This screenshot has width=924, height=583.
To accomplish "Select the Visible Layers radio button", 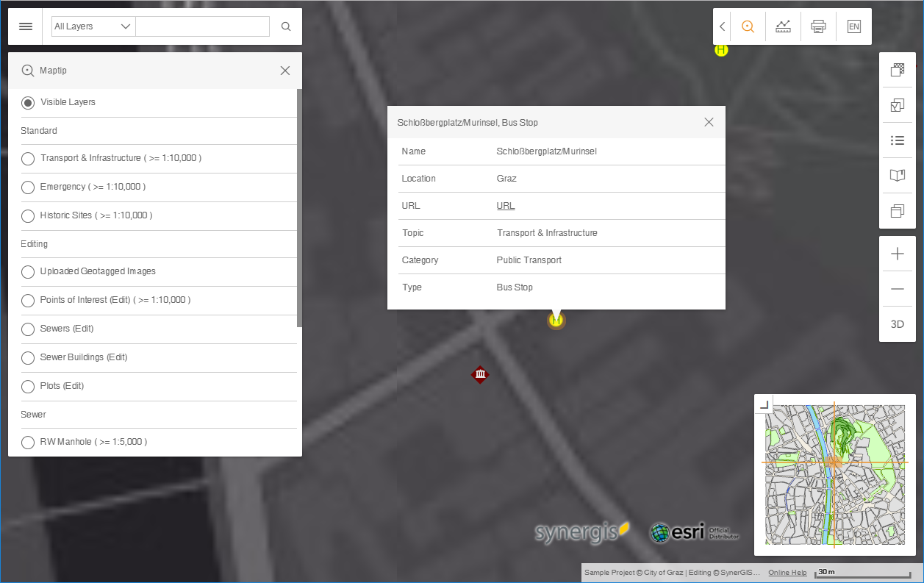I will click(x=28, y=102).
